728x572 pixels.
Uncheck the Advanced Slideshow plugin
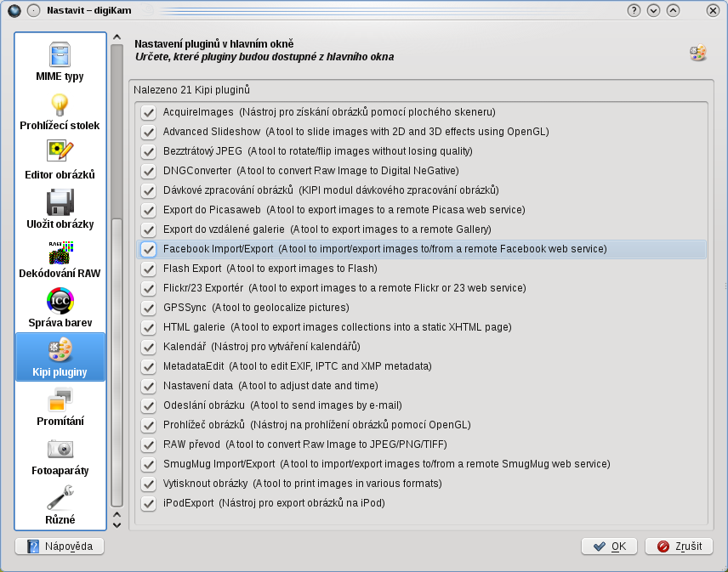click(149, 132)
